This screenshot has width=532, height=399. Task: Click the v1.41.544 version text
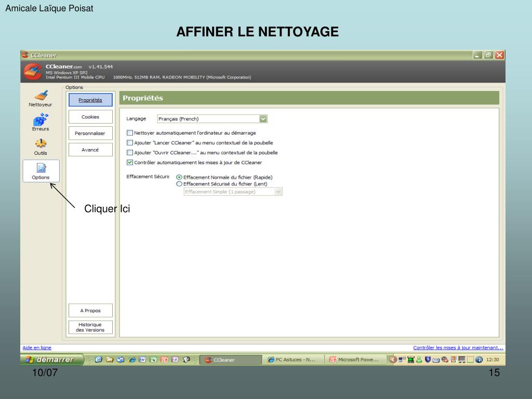(100, 66)
